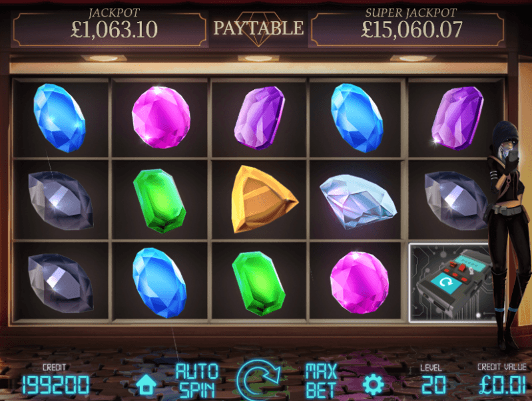
Task: Select the pink gem in top row
Action: coord(161,117)
